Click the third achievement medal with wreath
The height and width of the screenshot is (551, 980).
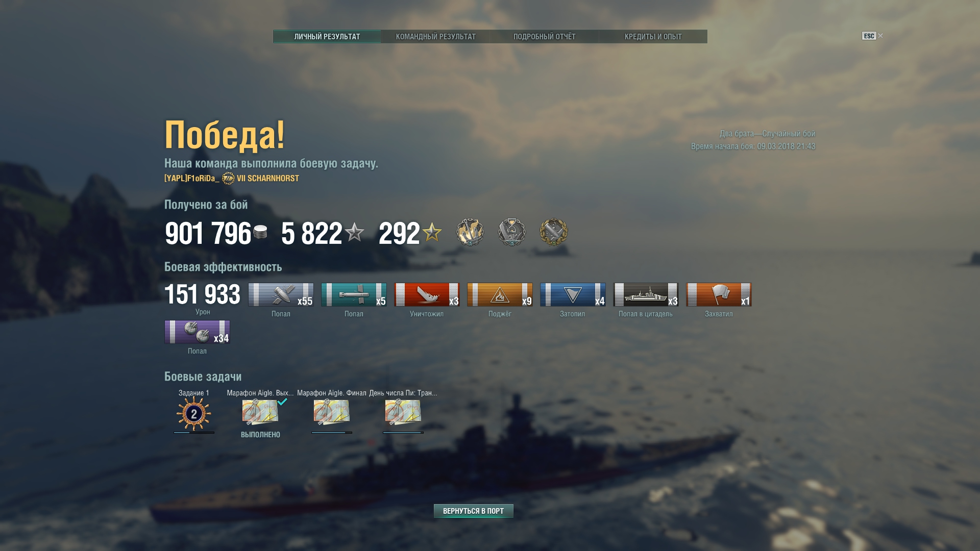click(x=554, y=232)
